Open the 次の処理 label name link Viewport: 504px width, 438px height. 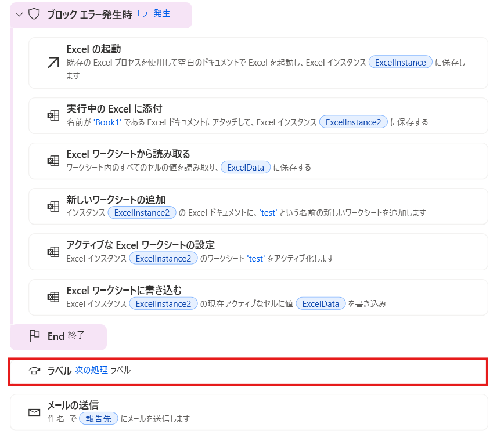click(91, 370)
